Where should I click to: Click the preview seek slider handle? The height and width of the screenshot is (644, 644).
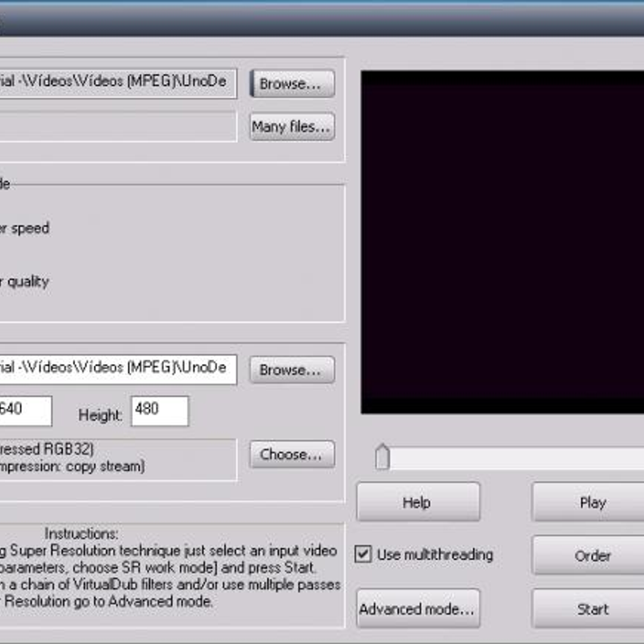tap(382, 457)
